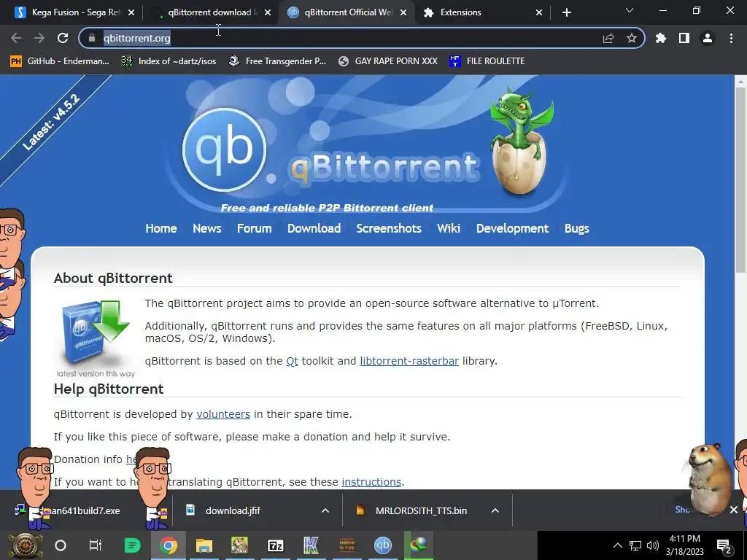The width and height of the screenshot is (747, 560).
Task: Open the Index of ~dartz/isos bookmark
Action: (x=169, y=61)
